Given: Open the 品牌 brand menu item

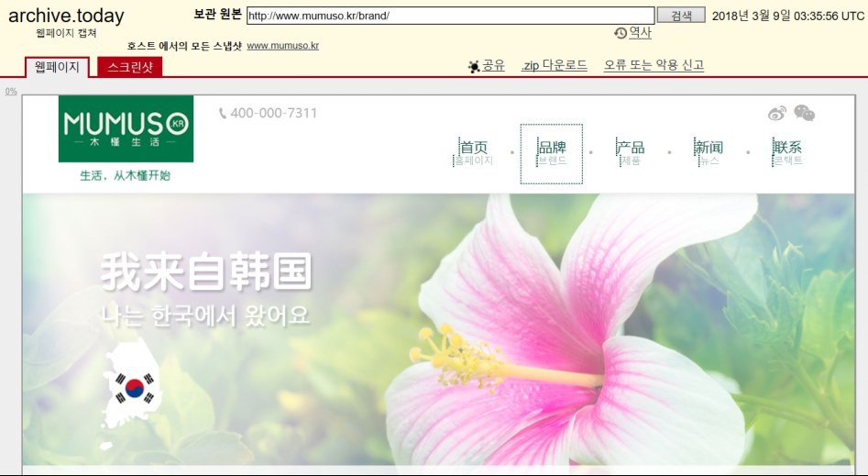Looking at the screenshot, I should coord(552,153).
